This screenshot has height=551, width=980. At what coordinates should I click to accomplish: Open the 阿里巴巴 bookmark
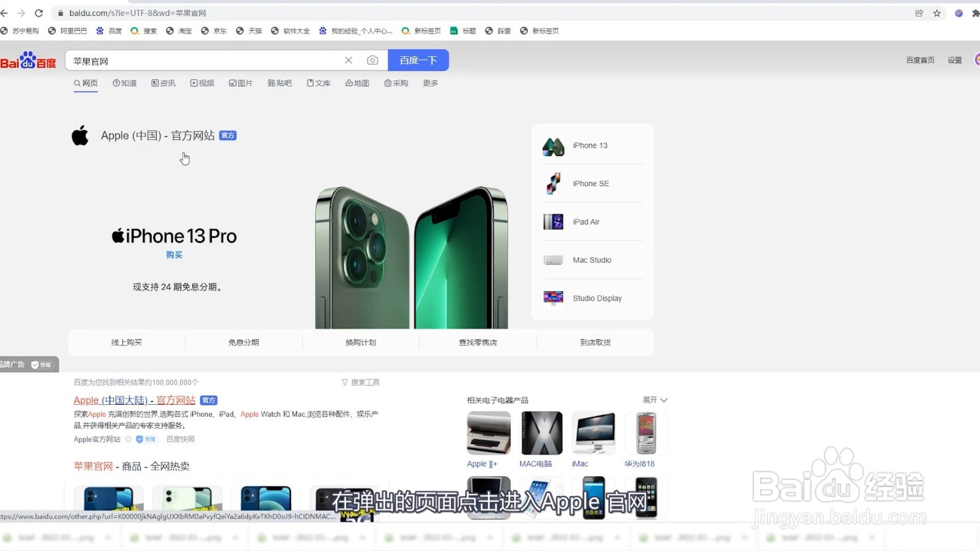coord(68,31)
